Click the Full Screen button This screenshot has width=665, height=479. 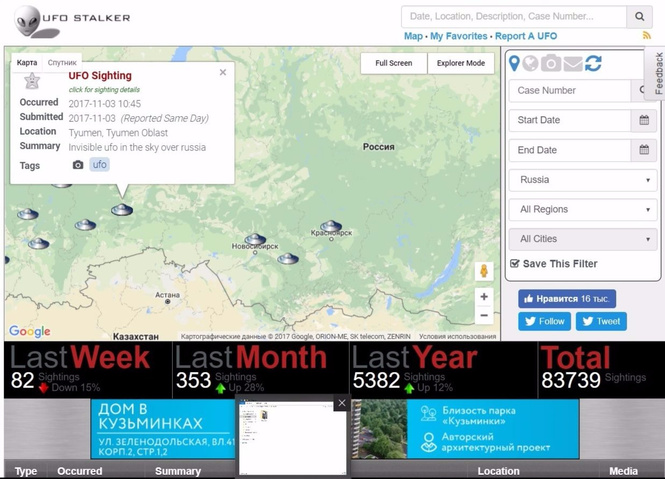394,63
